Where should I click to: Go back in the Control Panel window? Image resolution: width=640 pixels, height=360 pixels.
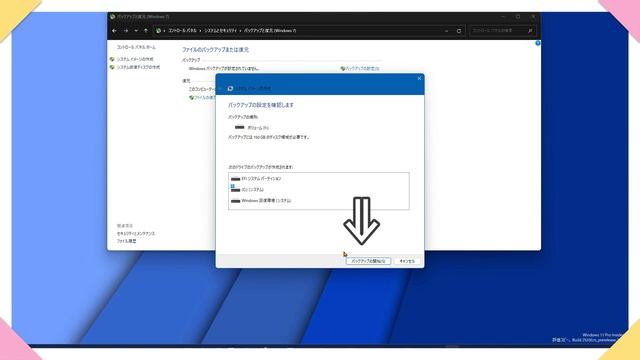(x=114, y=31)
